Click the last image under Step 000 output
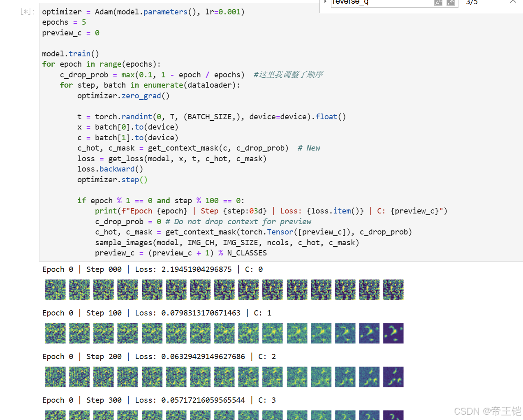This screenshot has height=420, width=523. click(393, 290)
